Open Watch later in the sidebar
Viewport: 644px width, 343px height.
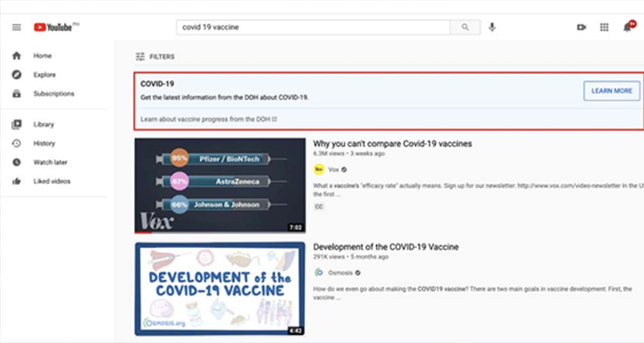point(50,162)
